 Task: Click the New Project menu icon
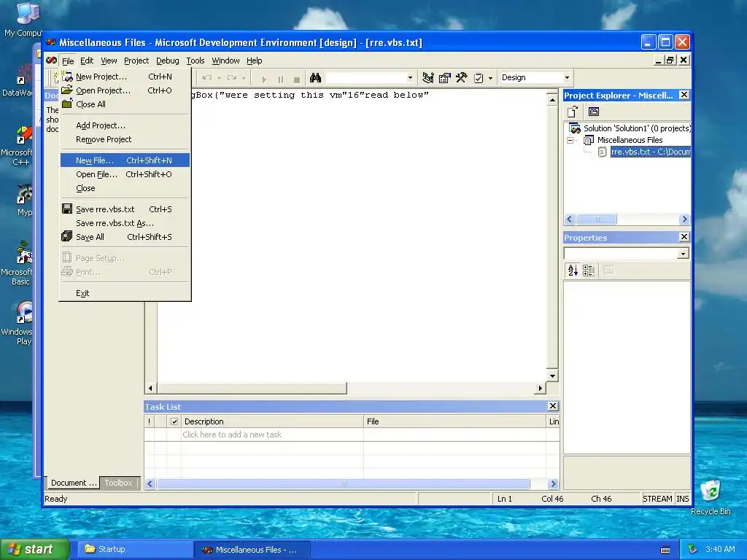[67, 77]
